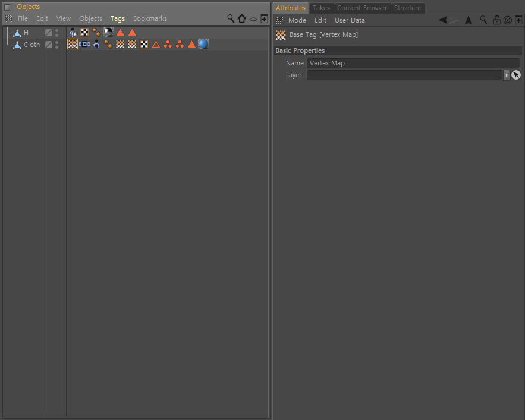Click the Attributes up arrow icon
The image size is (525, 420).
point(469,20)
